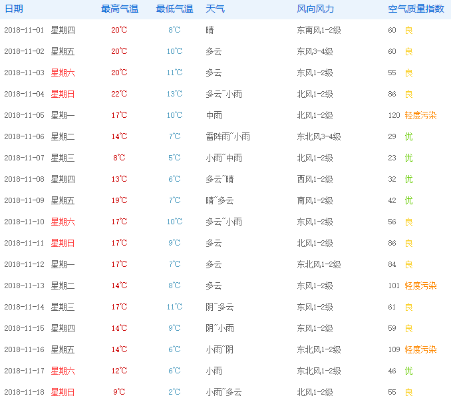
Task: Click the 风向风力 column header
Action: tap(315, 9)
